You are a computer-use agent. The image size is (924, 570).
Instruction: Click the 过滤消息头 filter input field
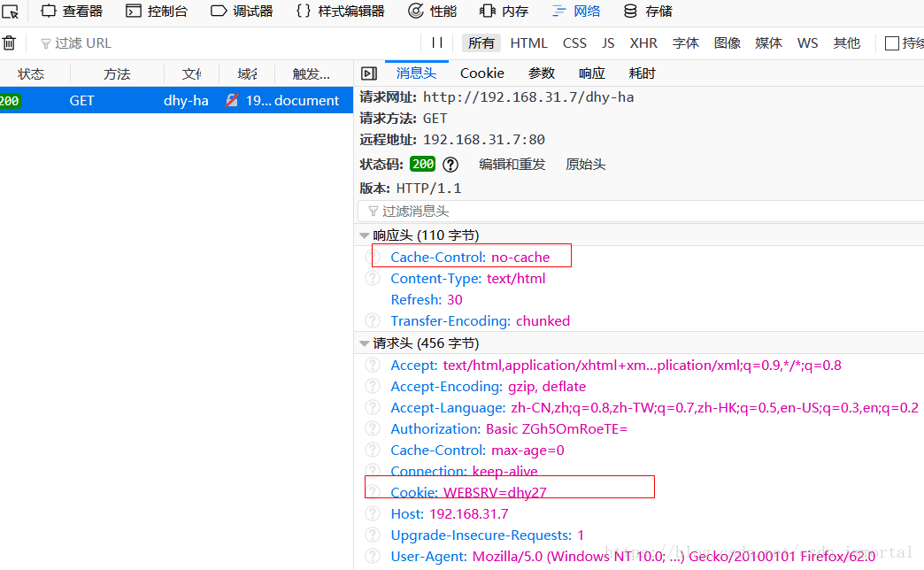531,211
